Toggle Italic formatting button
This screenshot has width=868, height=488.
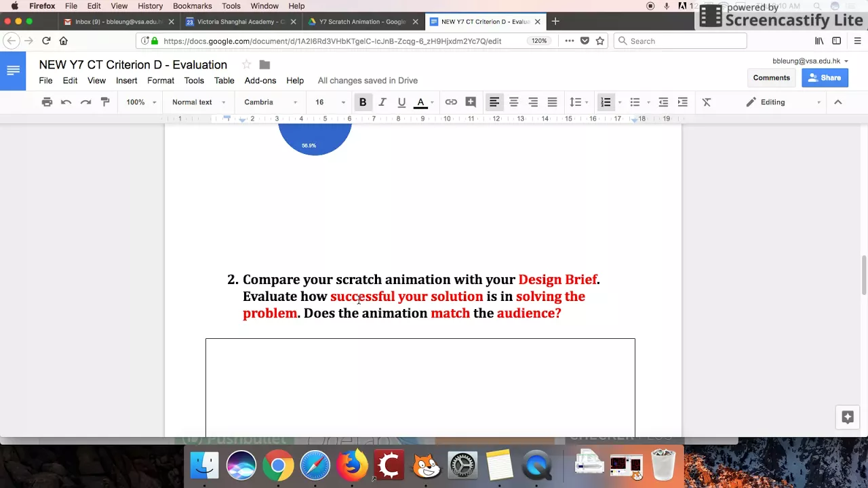tap(382, 102)
